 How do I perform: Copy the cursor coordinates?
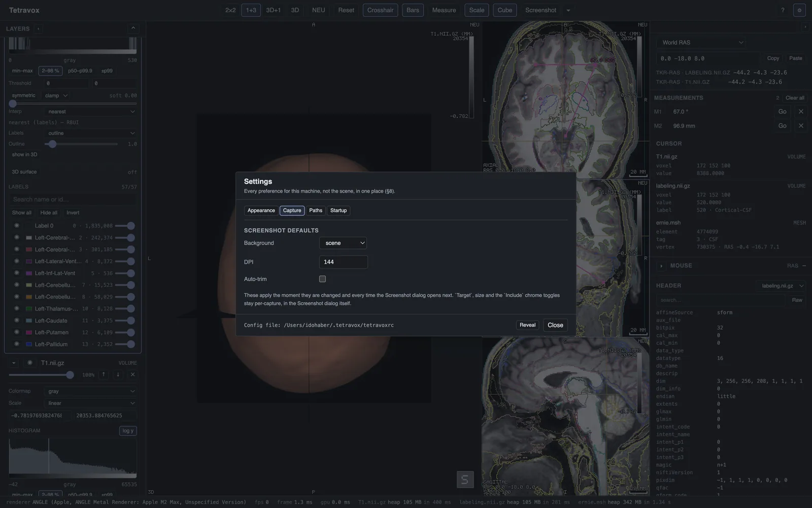(773, 58)
